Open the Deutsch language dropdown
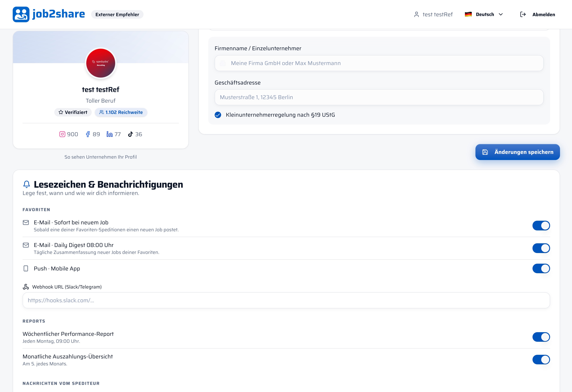This screenshot has height=392, width=572. (x=484, y=14)
